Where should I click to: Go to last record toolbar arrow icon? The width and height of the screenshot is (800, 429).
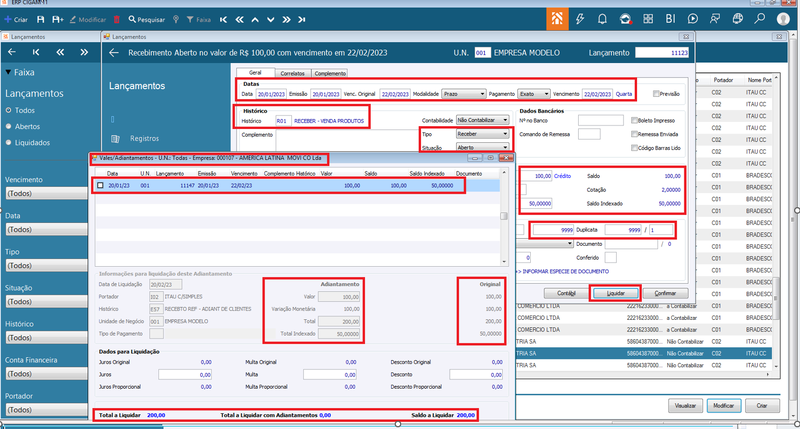point(302,19)
